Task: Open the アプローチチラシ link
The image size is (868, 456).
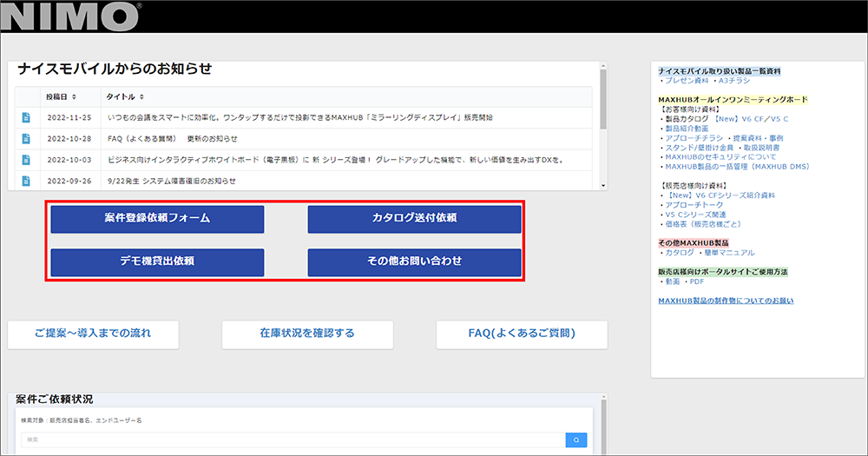Action: 694,138
